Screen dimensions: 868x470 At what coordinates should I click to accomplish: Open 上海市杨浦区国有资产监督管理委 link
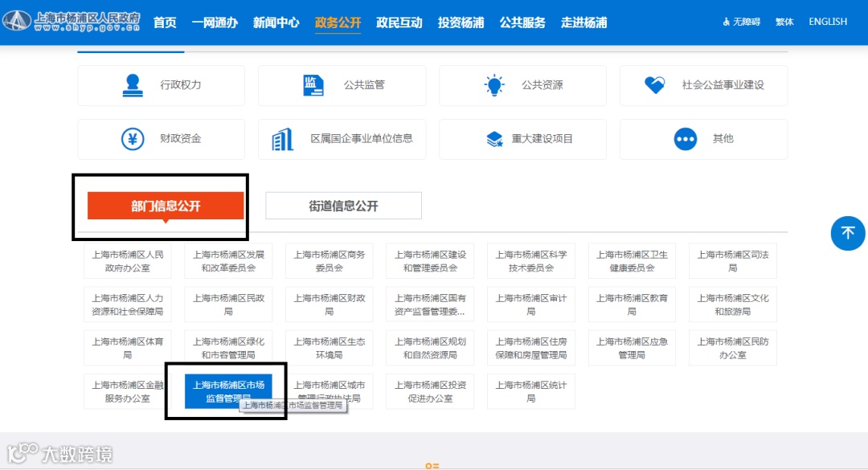point(430,304)
